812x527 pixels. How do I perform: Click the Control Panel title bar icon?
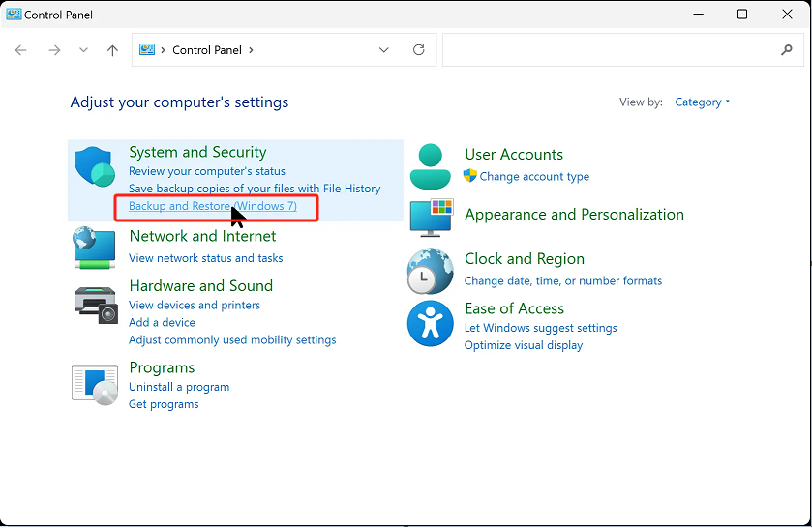tap(14, 14)
